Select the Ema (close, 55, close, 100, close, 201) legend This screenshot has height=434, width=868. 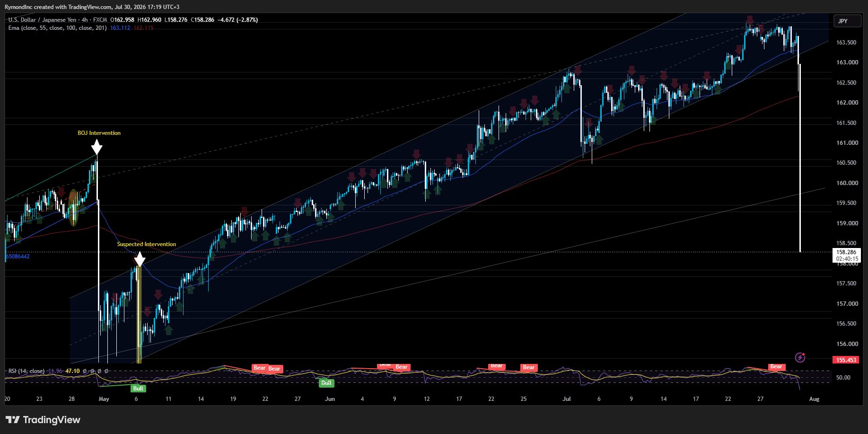[57, 28]
